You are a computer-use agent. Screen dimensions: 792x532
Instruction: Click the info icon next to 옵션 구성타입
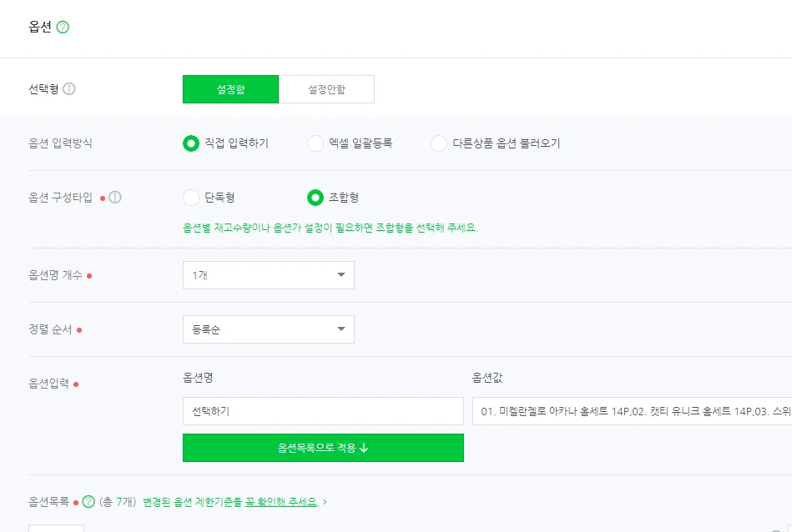click(x=115, y=198)
